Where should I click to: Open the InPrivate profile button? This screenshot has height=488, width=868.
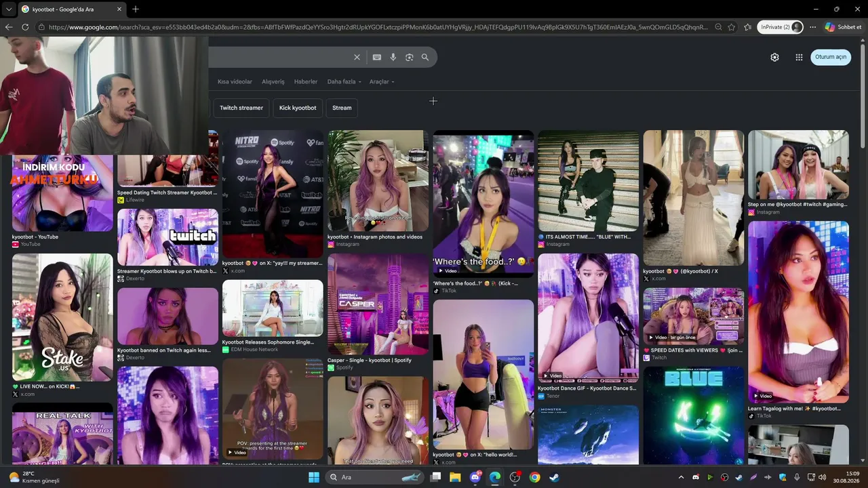781,27
